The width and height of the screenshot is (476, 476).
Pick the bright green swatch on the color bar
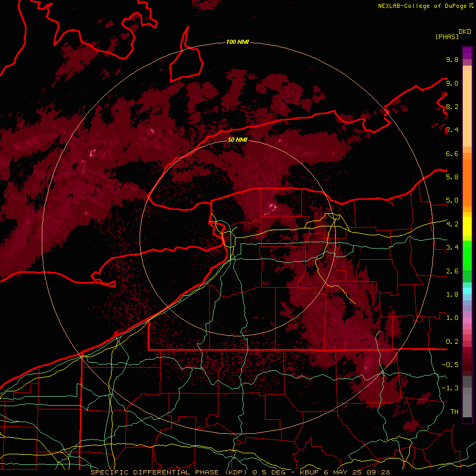click(467, 255)
